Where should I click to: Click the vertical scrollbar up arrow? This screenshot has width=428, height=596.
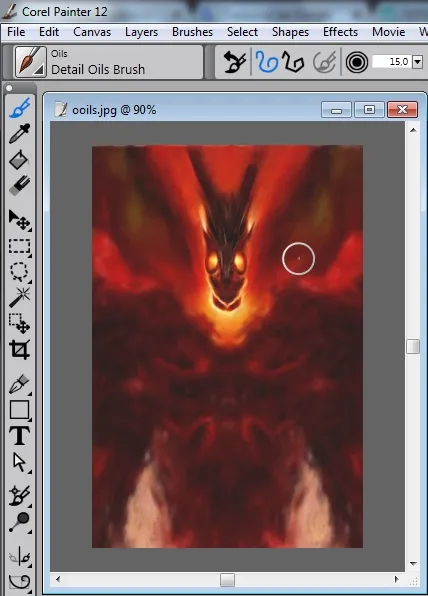point(413,130)
